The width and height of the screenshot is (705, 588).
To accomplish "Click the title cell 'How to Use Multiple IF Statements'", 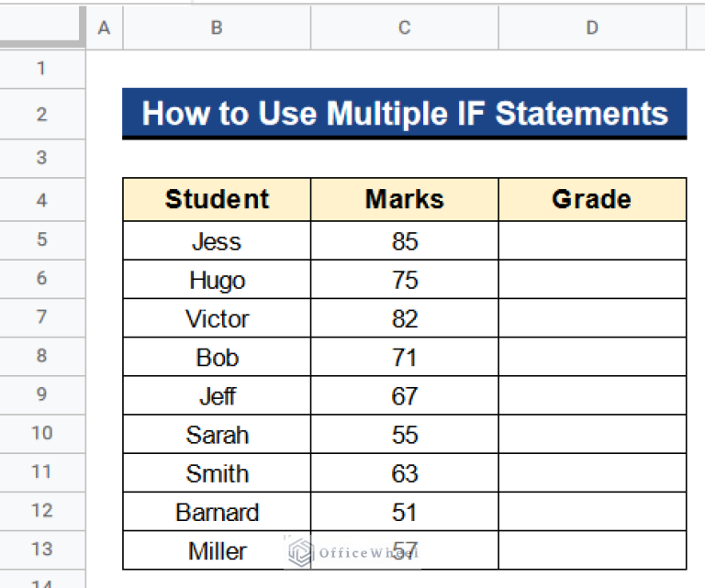I will [404, 114].
